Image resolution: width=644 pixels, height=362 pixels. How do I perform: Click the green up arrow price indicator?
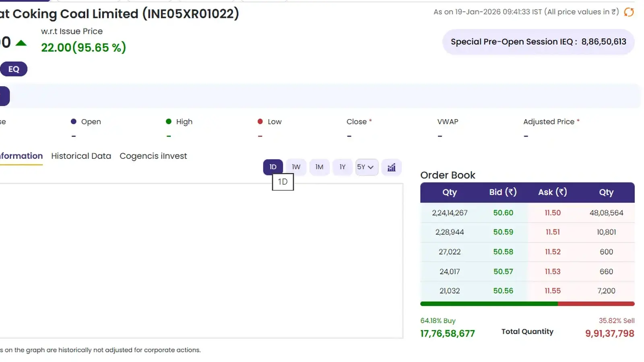[x=21, y=43]
